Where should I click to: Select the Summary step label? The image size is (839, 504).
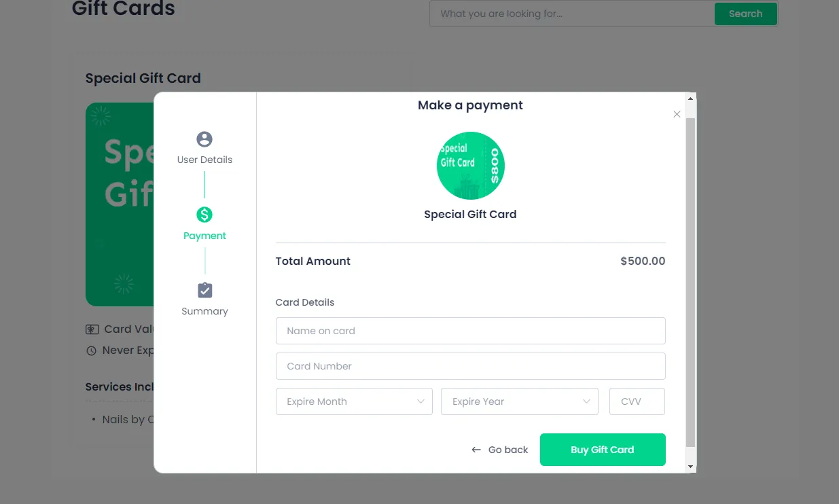[x=204, y=311]
